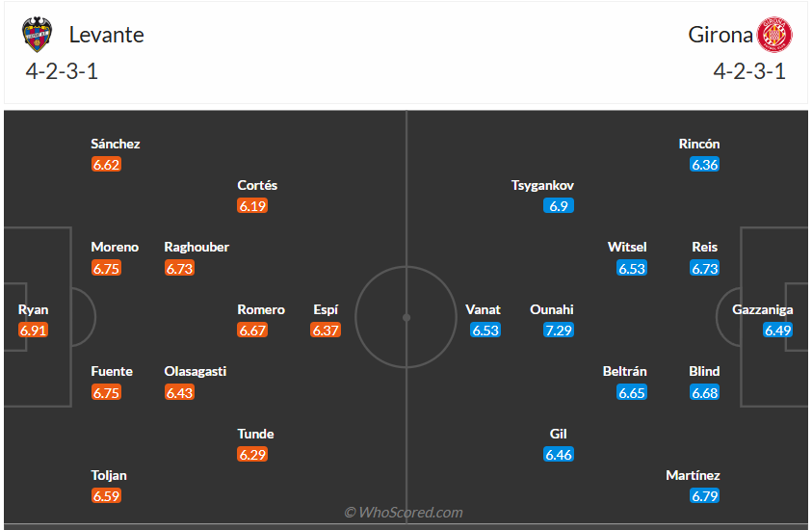Open the Girona team name link

tap(720, 35)
